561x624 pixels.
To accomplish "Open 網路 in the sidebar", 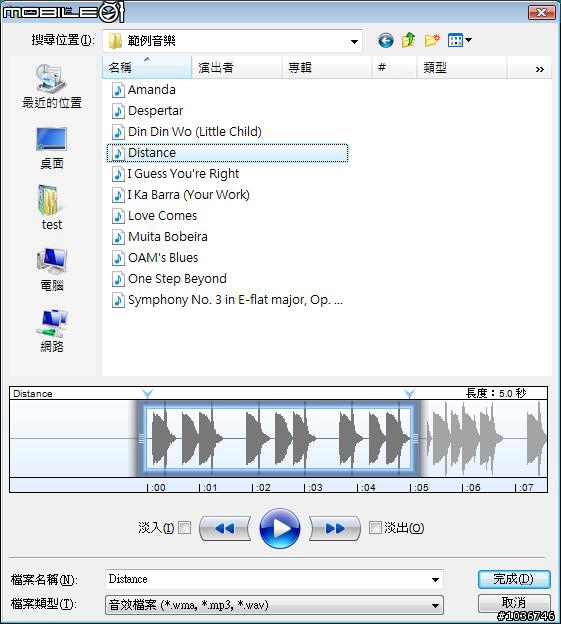I will tap(52, 331).
